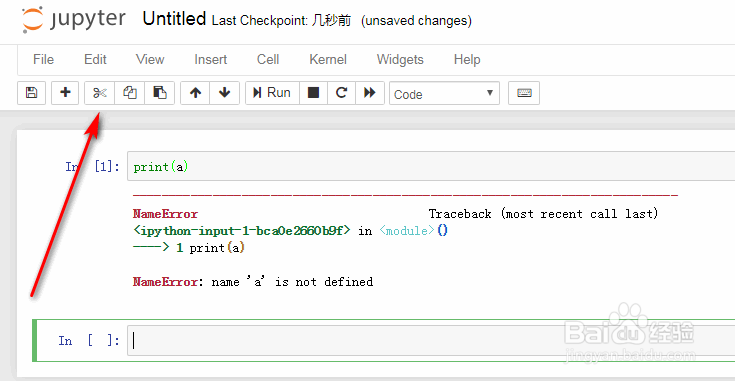The image size is (735, 381).
Task: Restart the kernel icon
Action: pyautogui.click(x=341, y=93)
